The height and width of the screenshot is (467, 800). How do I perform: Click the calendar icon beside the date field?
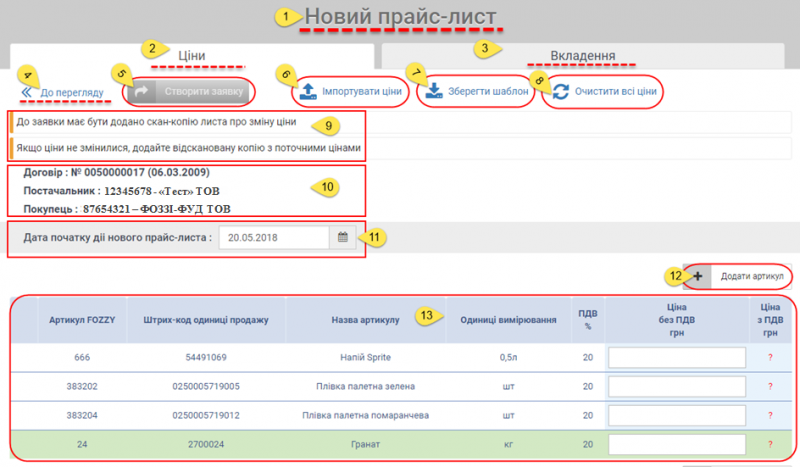(x=342, y=238)
